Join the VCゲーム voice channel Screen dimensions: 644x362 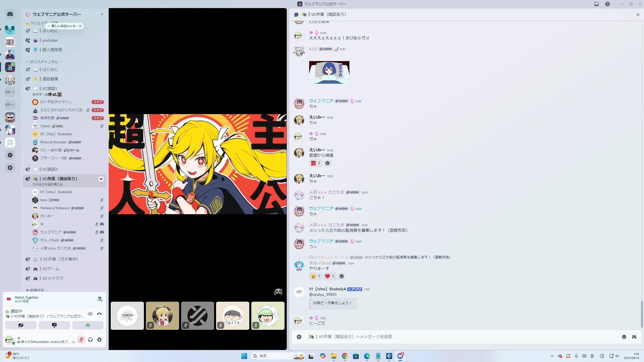51,269
